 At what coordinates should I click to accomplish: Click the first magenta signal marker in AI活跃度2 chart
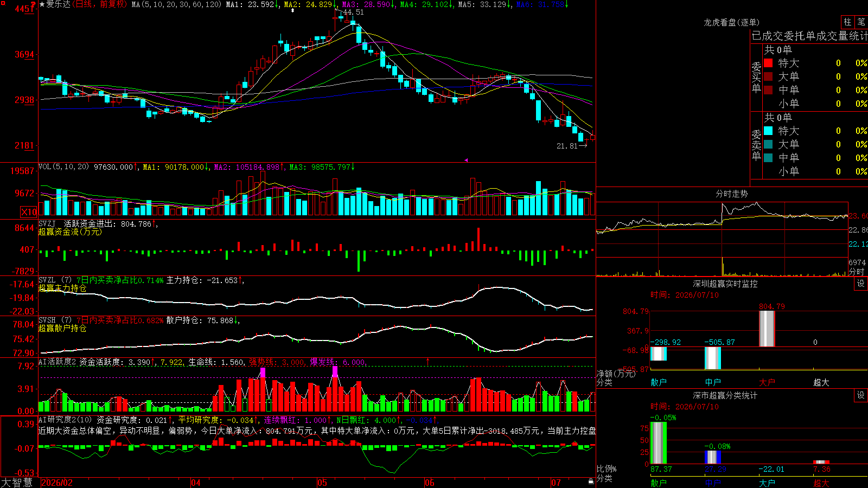click(x=263, y=372)
